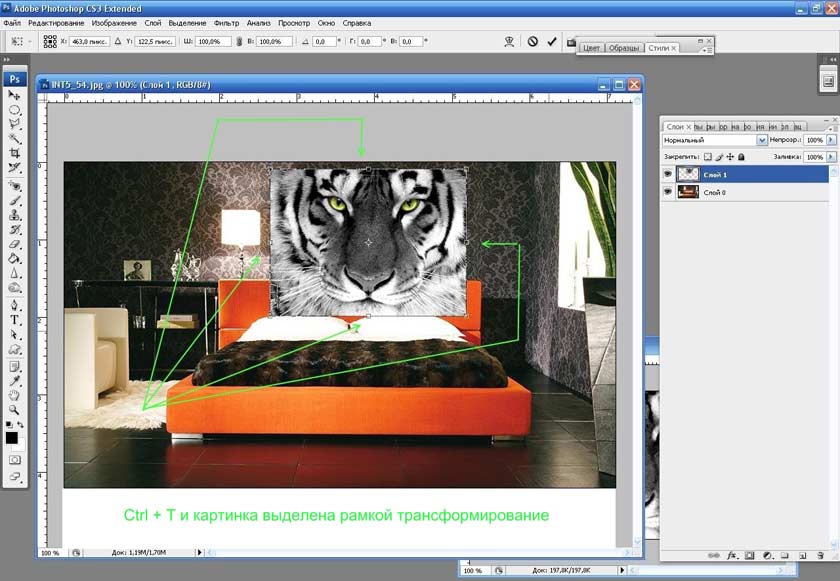This screenshot has width=840, height=581.
Task: Cancel the transform with the circle-slash icon
Action: pos(533,42)
